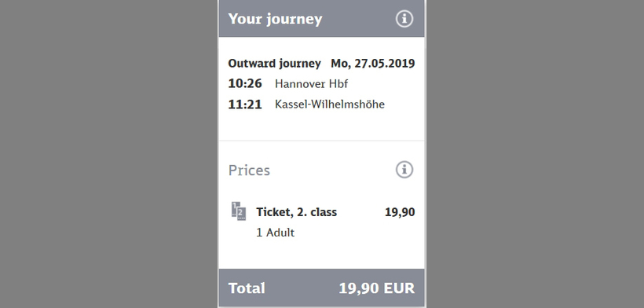Click the Total label in footer
The height and width of the screenshot is (308, 644).
pos(247,288)
